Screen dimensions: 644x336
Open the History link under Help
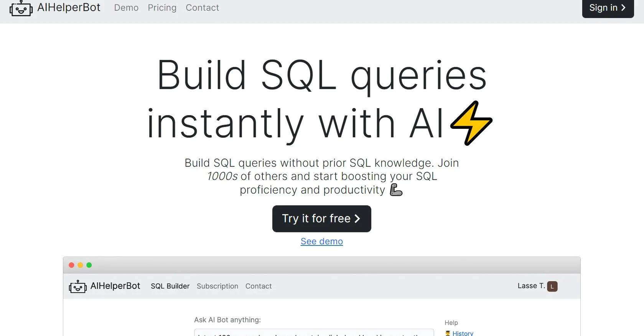click(463, 333)
